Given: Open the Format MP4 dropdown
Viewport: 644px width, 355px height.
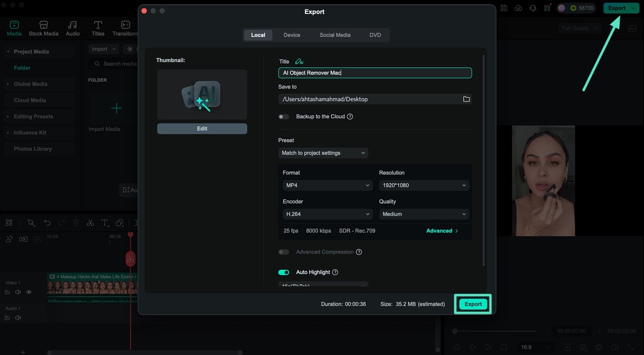Looking at the screenshot, I should point(327,185).
